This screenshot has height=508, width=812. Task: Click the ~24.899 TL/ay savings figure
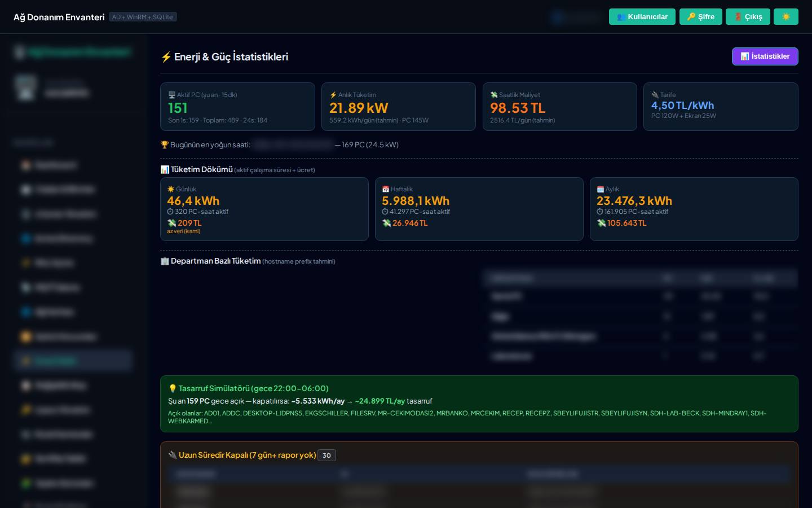[x=380, y=401]
